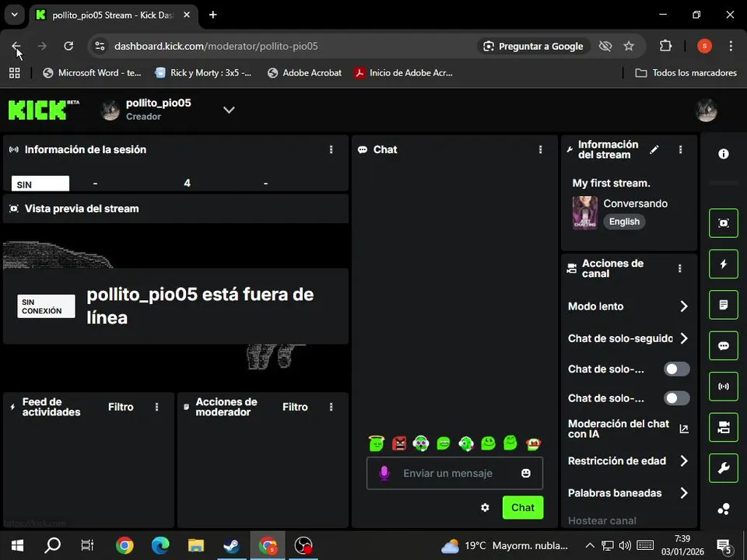Open Todos los marcadores folder

click(x=686, y=73)
